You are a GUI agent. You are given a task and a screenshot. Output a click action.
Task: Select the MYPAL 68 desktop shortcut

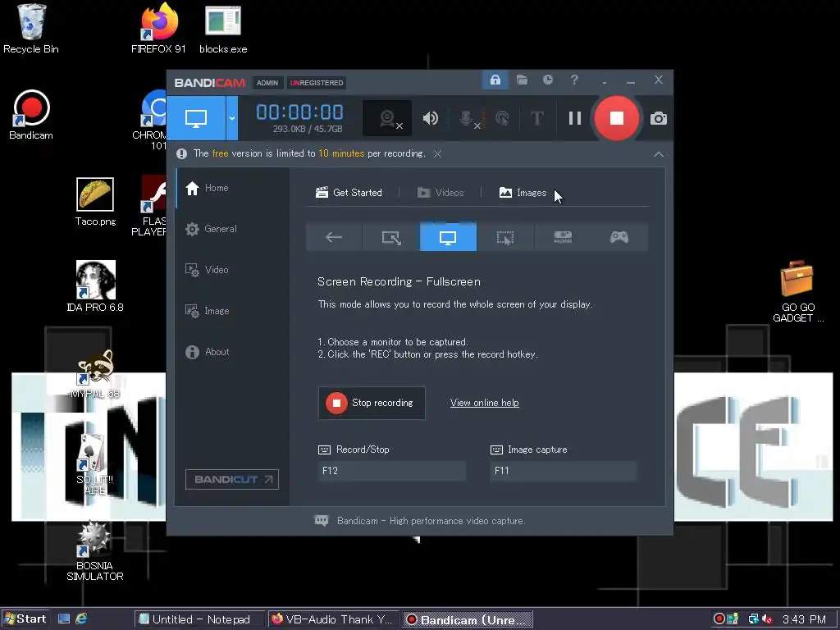[x=95, y=374]
